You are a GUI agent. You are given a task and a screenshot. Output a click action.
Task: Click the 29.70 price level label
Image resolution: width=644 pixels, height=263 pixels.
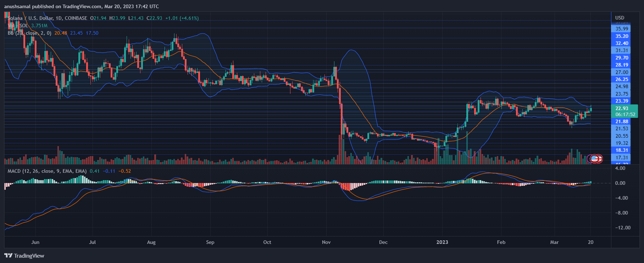pos(622,58)
